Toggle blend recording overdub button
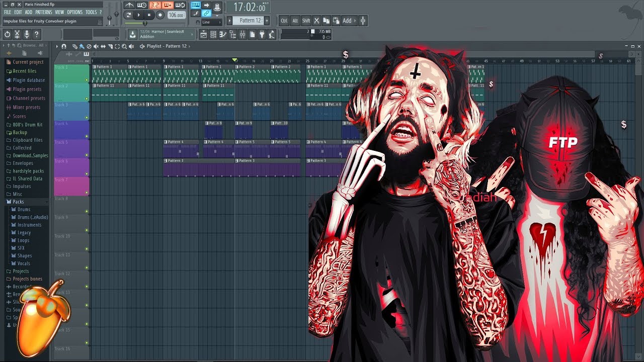Viewport: 644px width, 362px height. click(168, 5)
